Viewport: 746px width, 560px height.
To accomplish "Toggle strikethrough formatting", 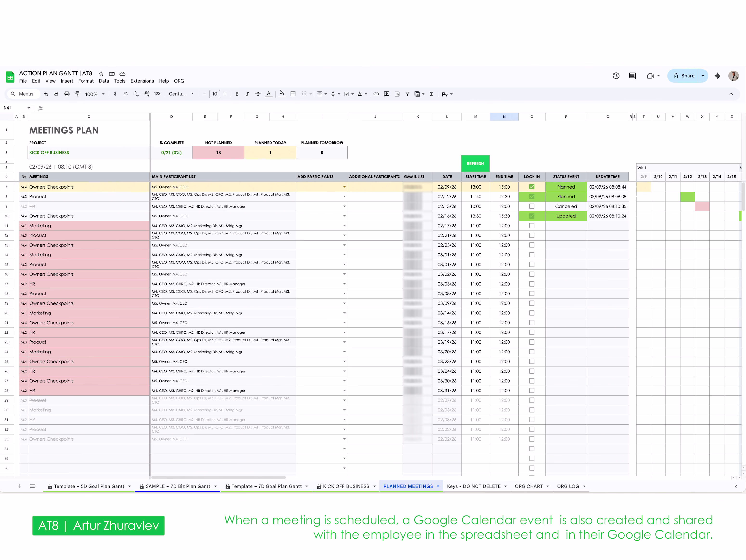I will [258, 94].
